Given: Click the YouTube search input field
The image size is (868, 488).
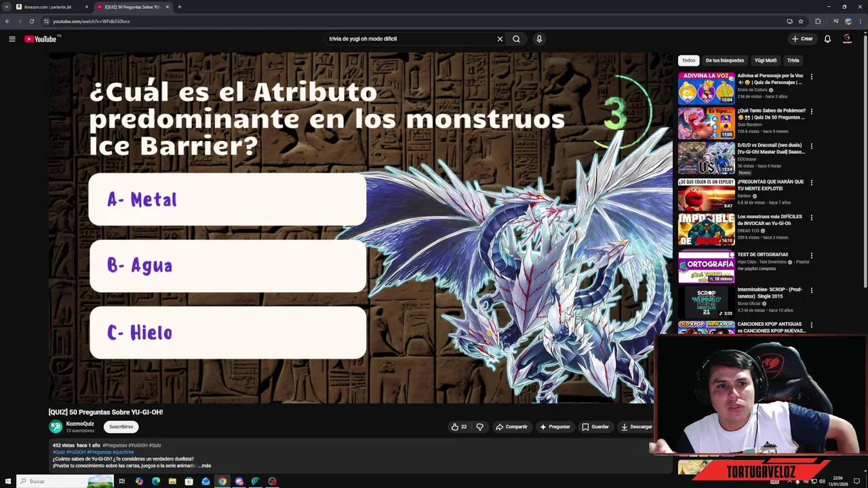Looking at the screenshot, I should [x=410, y=39].
